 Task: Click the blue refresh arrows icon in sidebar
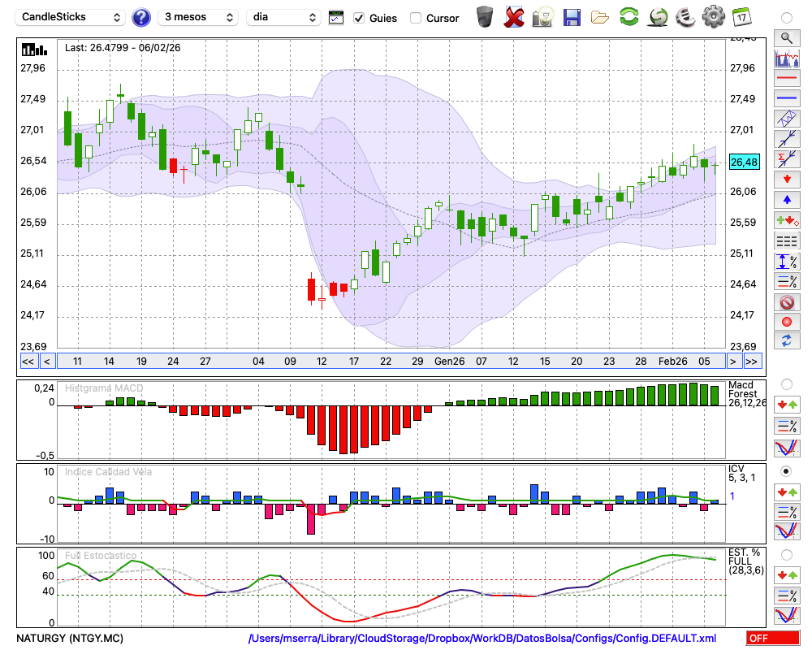point(787,340)
